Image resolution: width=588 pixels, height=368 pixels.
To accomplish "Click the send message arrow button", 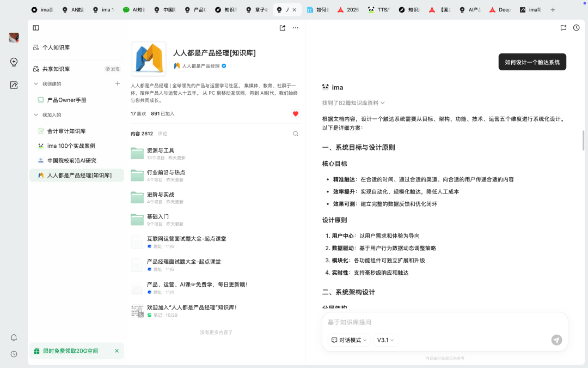I will (556, 340).
